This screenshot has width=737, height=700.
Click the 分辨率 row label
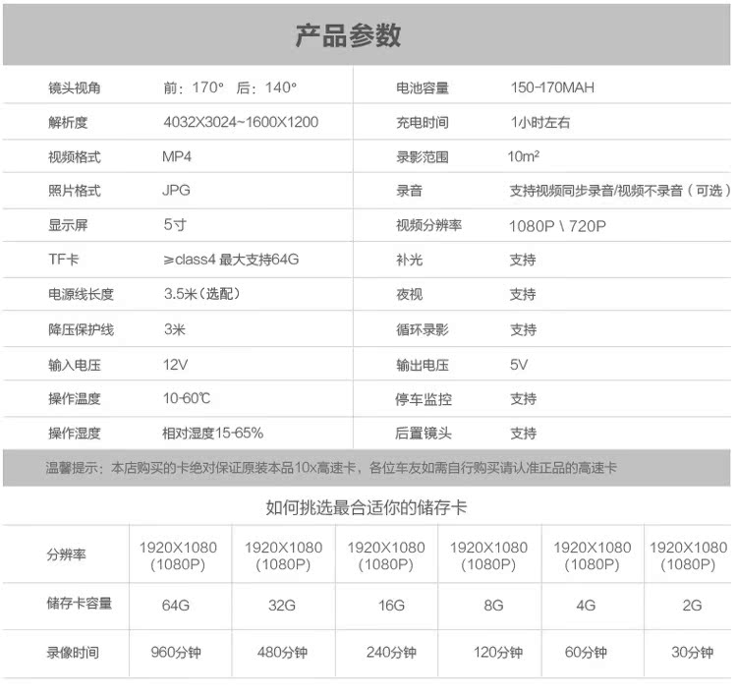(x=66, y=555)
